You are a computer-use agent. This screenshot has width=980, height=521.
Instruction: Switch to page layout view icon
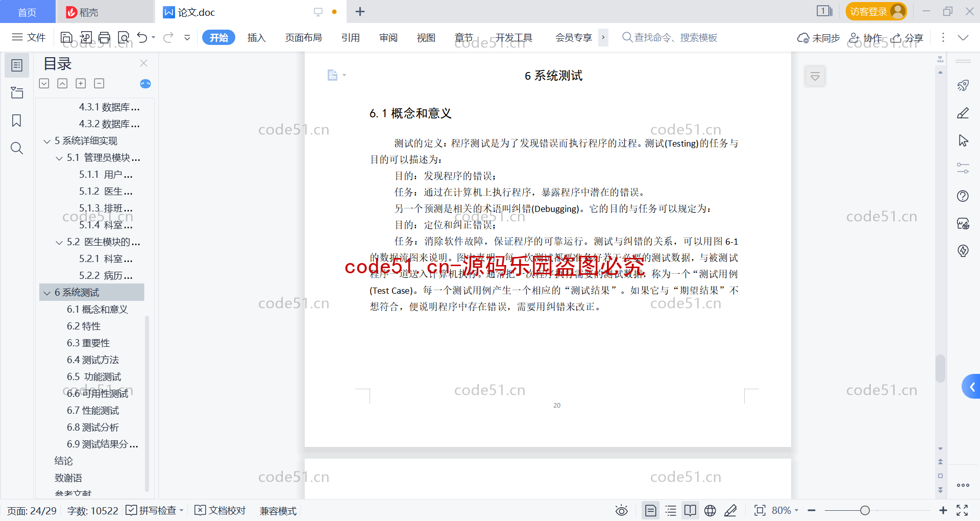[651, 510]
